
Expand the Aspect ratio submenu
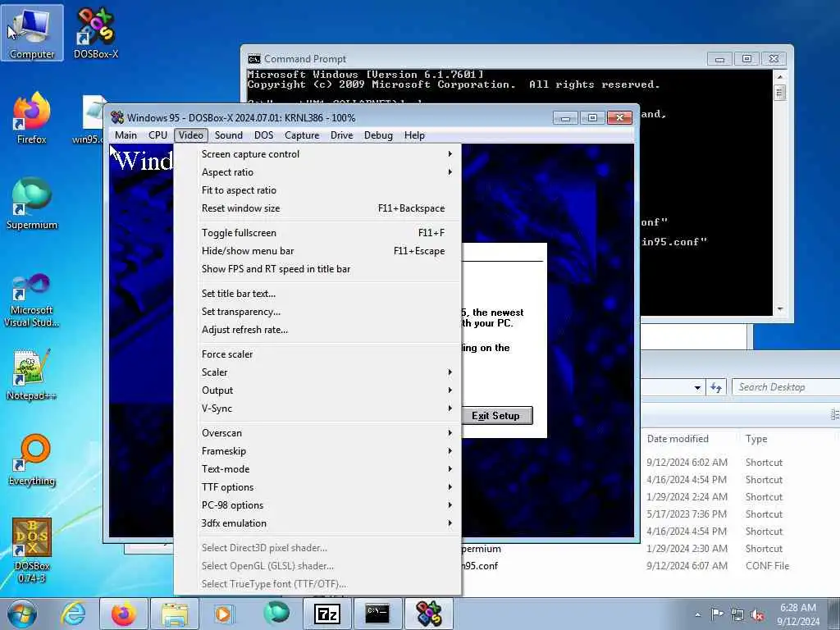(317, 172)
